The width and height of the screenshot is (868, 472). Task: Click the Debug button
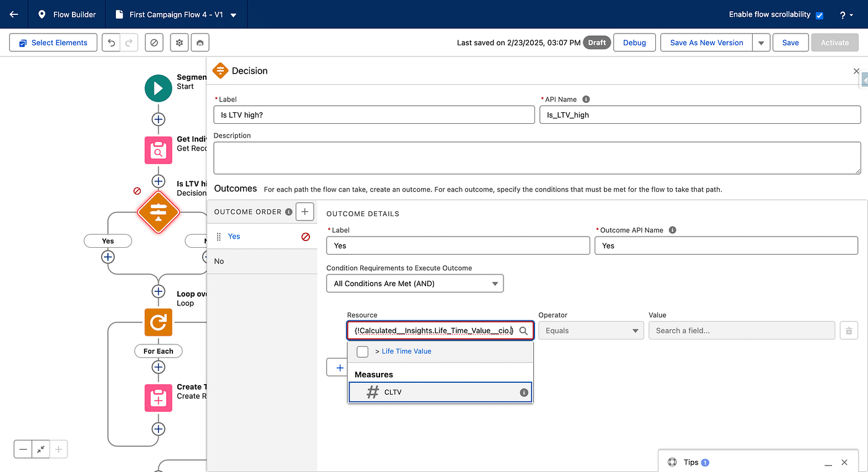(634, 43)
